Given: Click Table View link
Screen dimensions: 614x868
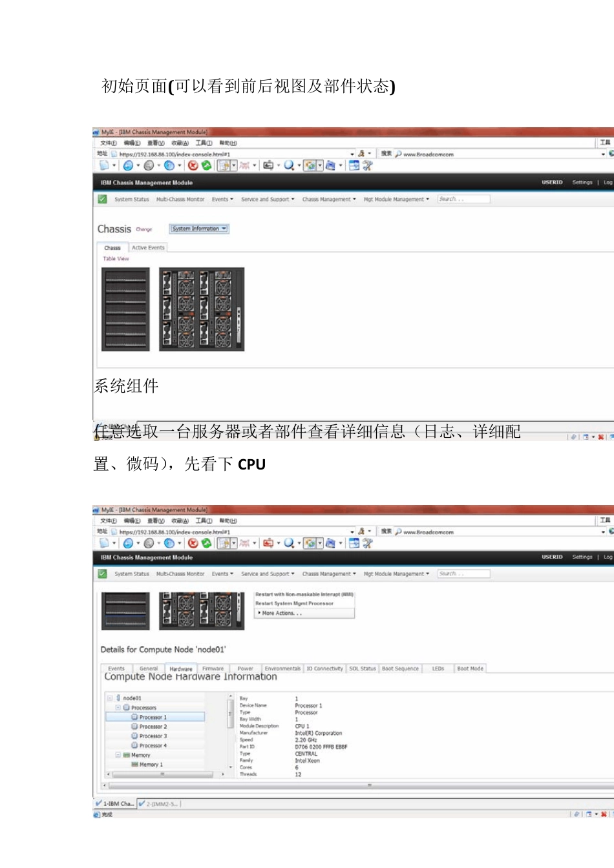Looking at the screenshot, I should point(116,258).
